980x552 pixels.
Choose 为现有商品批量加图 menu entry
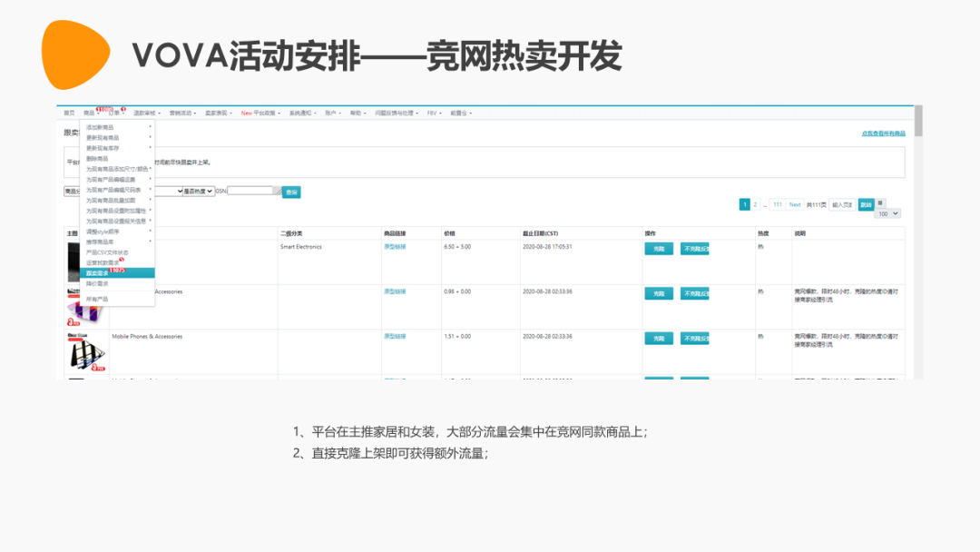click(x=117, y=200)
